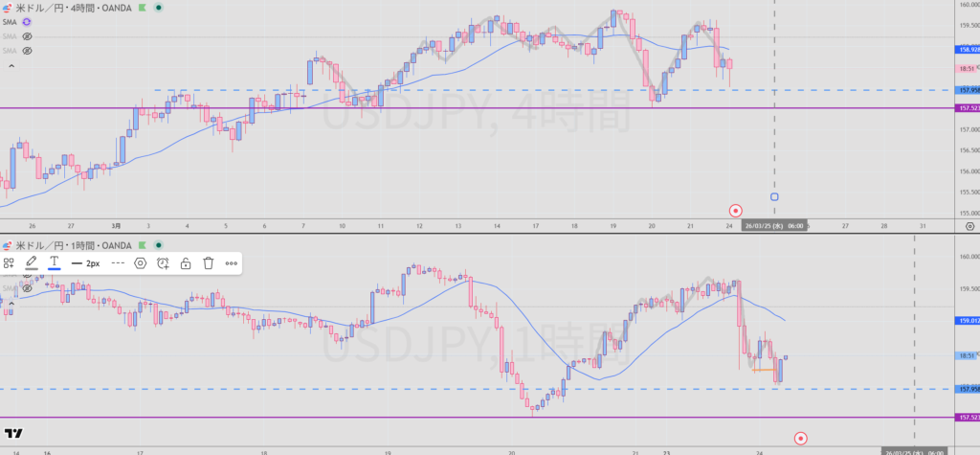Open the drawing templates icon in floating toolbar
This screenshot has height=455, width=980.
coord(9,262)
